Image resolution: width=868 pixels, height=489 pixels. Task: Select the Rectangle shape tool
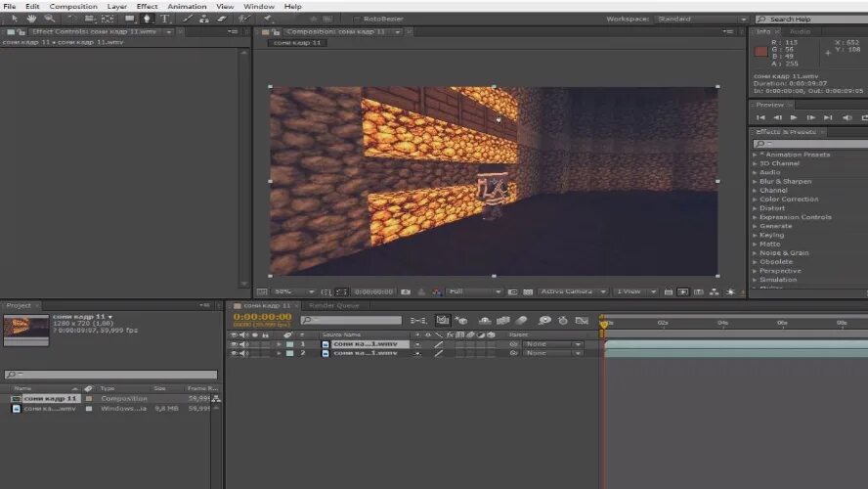point(129,19)
